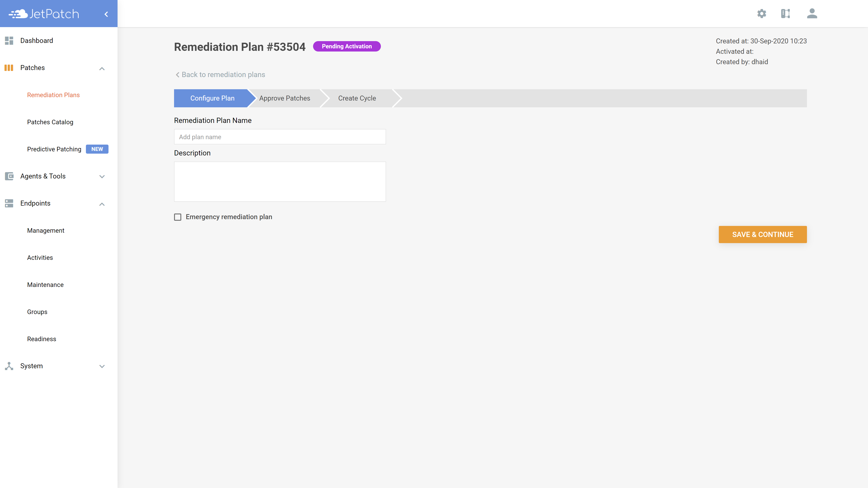Collapse the sidebar using the arrow icon

click(106, 14)
